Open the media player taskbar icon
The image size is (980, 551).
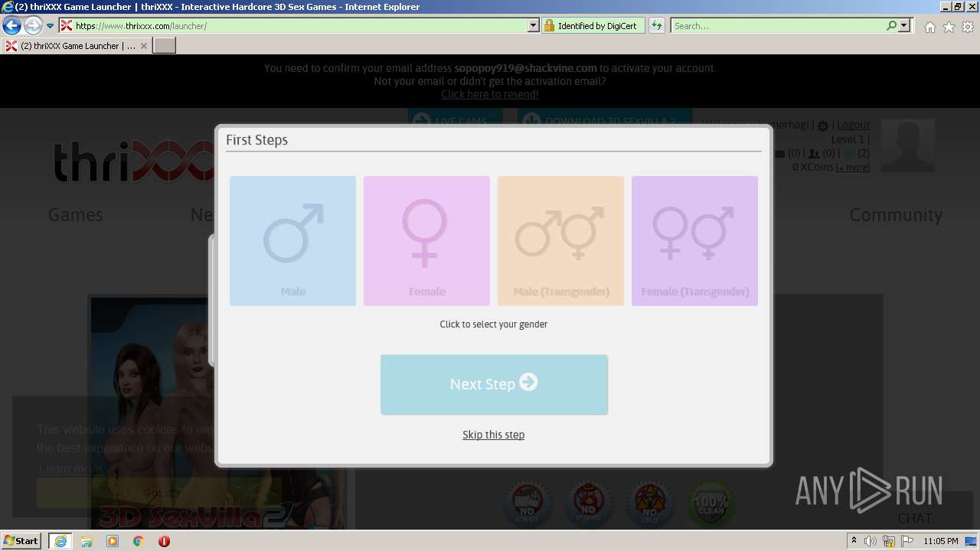(113, 541)
